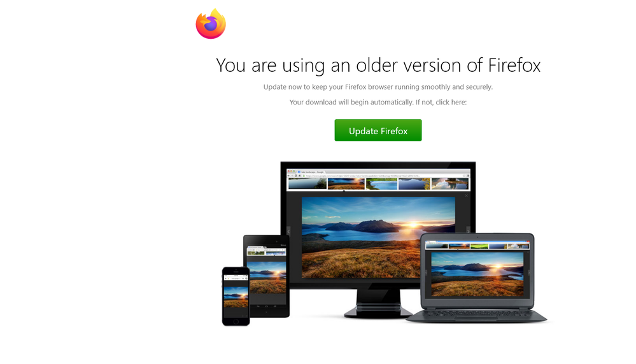Click the browser tab on the monitor screen

click(313, 172)
